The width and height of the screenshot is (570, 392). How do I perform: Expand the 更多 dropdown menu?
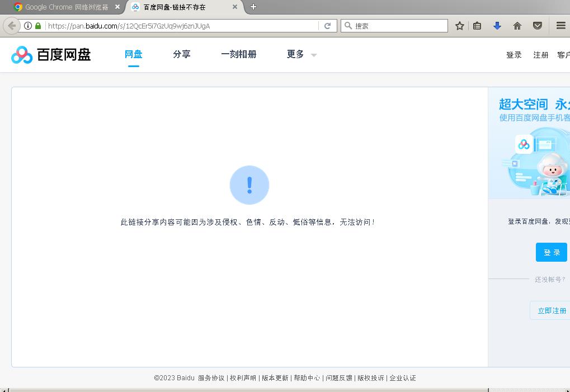pyautogui.click(x=302, y=54)
